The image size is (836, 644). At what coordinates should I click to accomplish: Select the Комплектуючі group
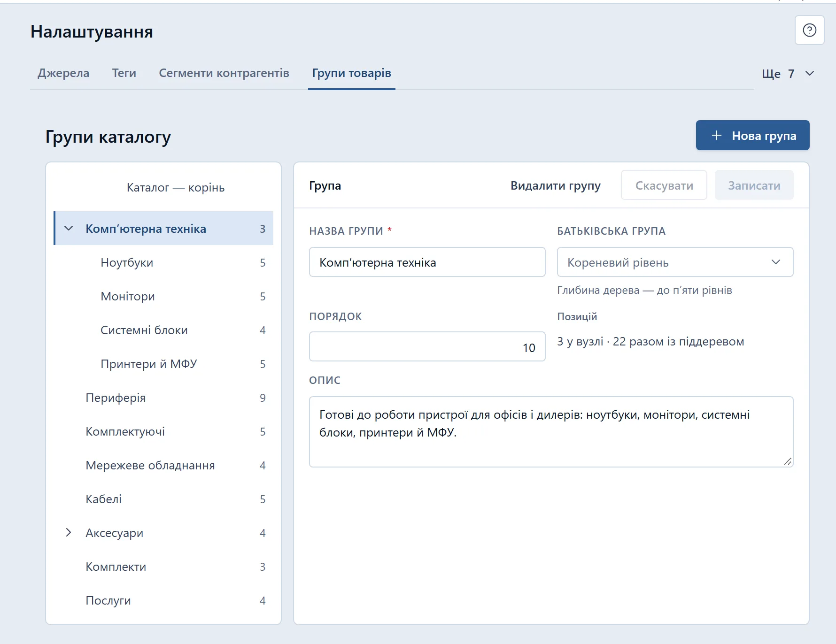pos(163,431)
